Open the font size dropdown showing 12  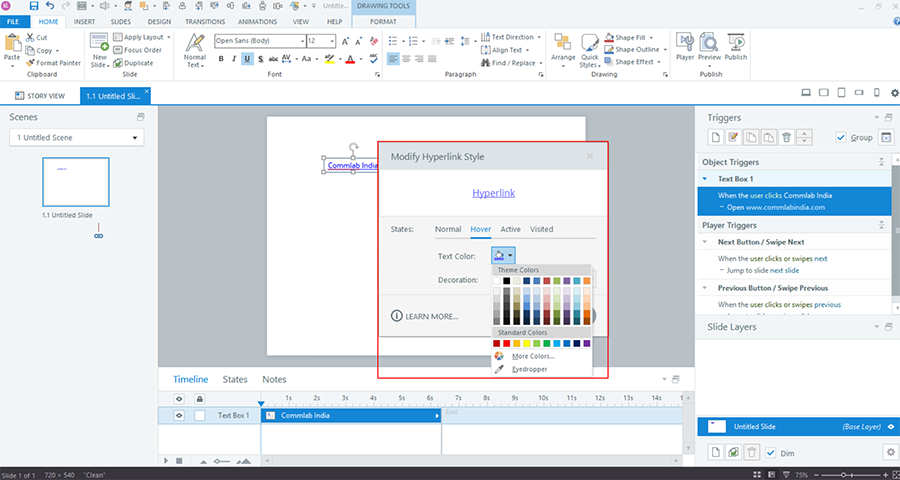[x=332, y=41]
